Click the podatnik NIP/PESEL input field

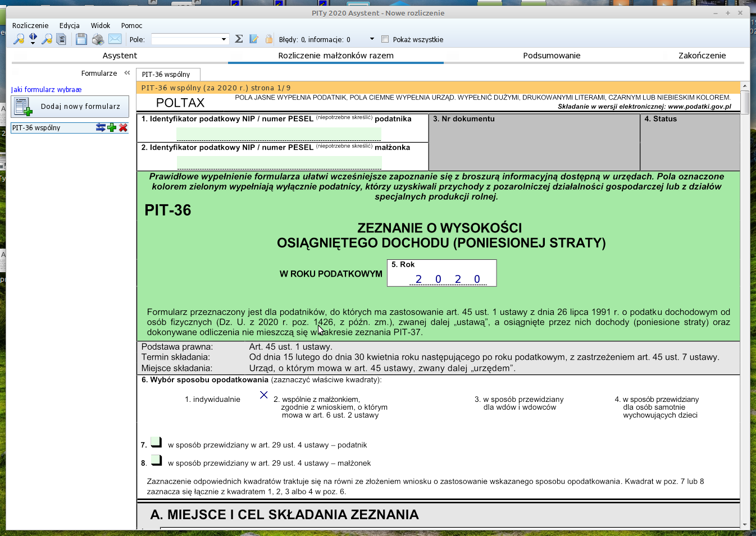pyautogui.click(x=279, y=134)
